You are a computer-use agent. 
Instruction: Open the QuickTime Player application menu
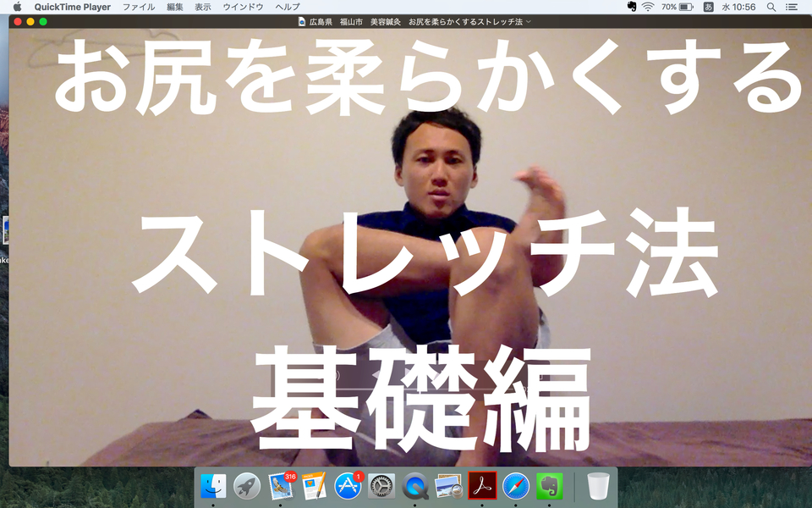click(x=73, y=7)
